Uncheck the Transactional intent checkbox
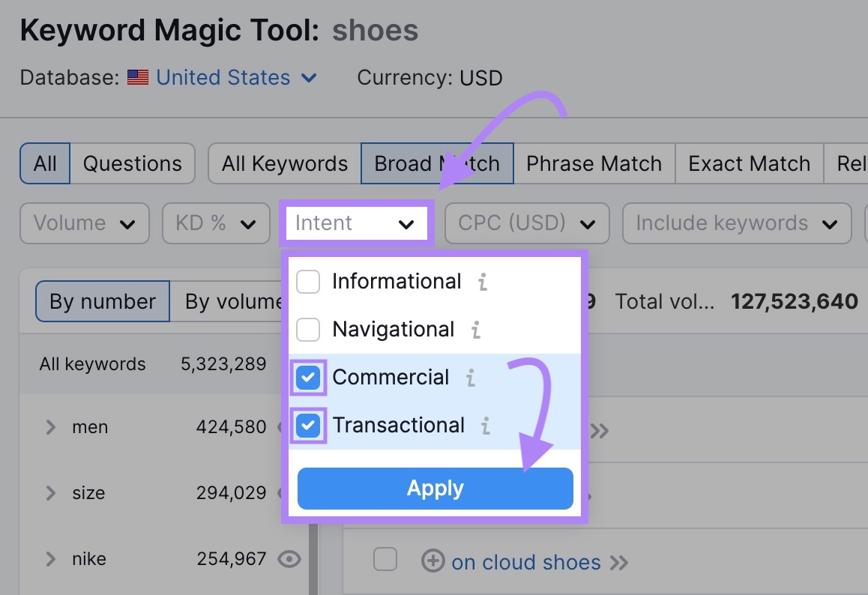The height and width of the screenshot is (595, 868). [x=308, y=426]
